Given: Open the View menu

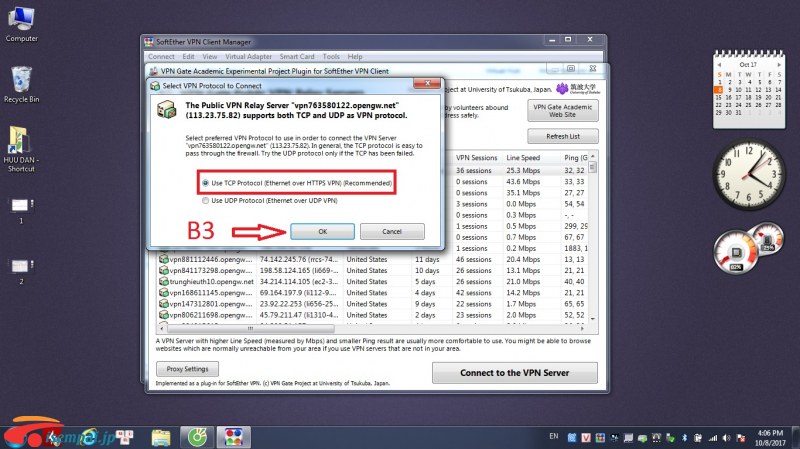Looking at the screenshot, I should point(210,57).
